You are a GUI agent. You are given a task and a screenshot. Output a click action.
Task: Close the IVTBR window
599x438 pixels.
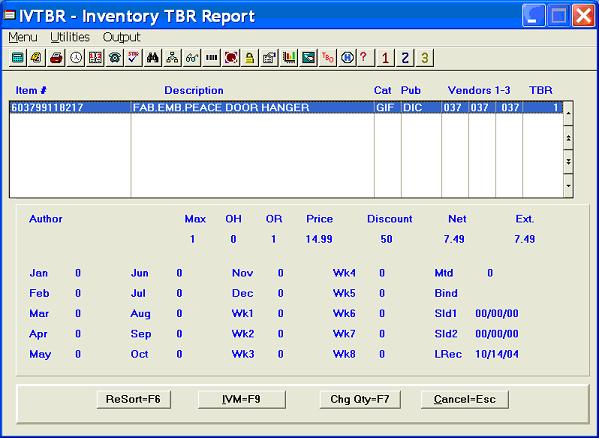click(584, 16)
